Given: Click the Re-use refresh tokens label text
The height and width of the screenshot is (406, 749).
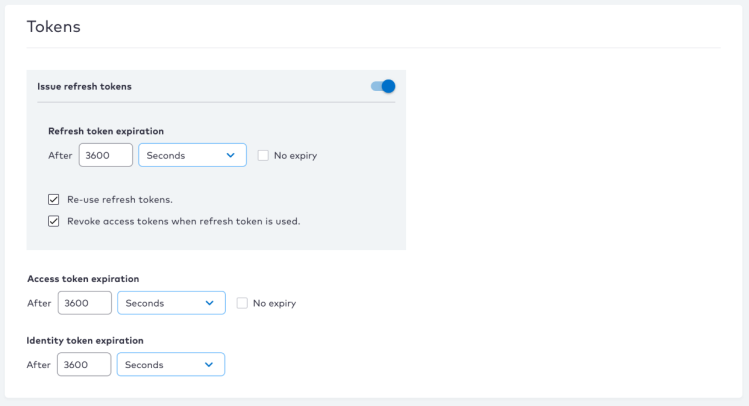Looking at the screenshot, I should pos(120,200).
